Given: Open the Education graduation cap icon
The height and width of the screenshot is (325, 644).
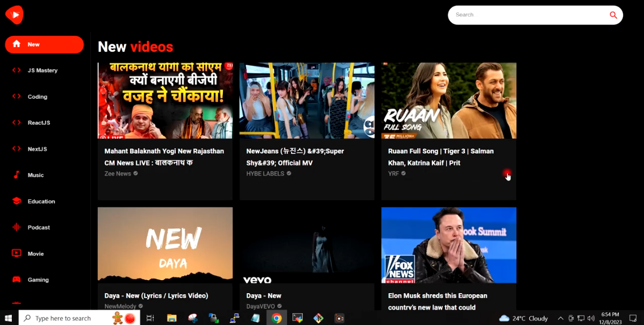Looking at the screenshot, I should 16,201.
